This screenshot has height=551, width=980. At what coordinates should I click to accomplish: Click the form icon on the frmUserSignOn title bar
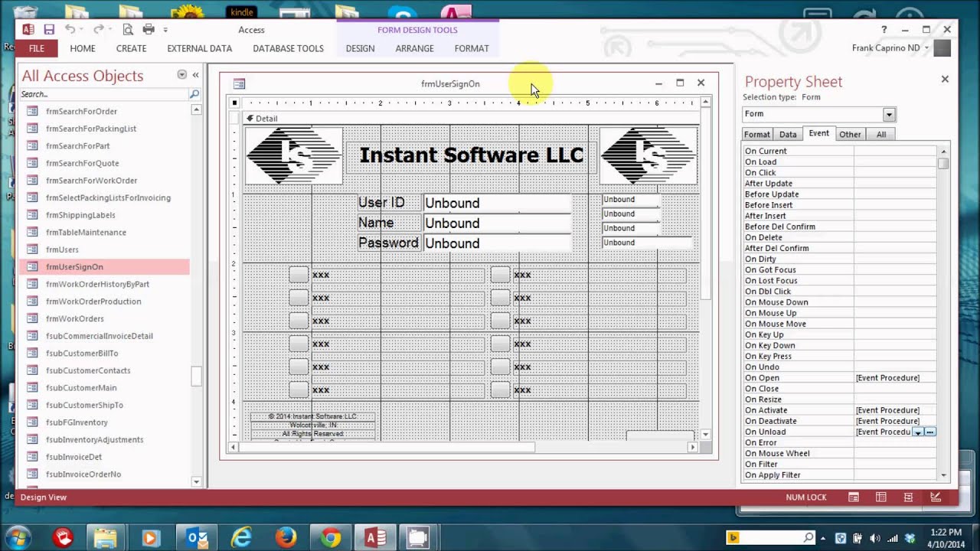pos(239,83)
